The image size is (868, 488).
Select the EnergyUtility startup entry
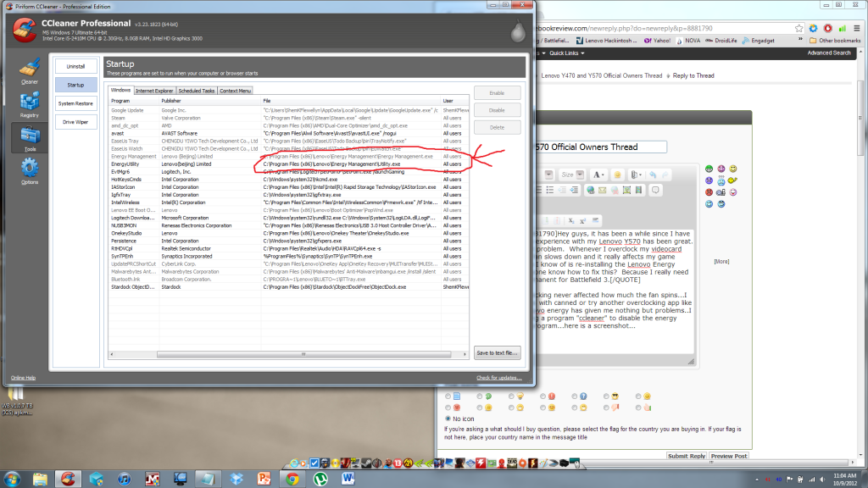(x=288, y=164)
